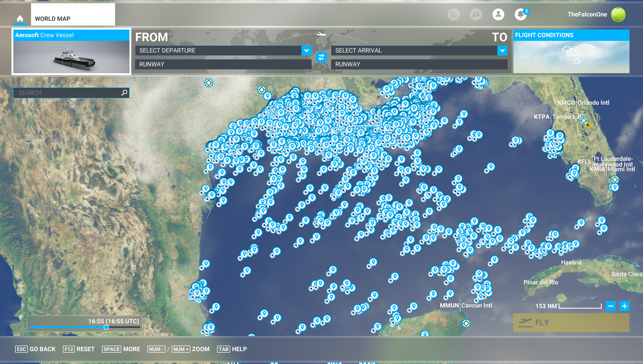Viewport: 643px width, 364px height.
Task: Open the notifications bell icon
Action: (x=521, y=14)
